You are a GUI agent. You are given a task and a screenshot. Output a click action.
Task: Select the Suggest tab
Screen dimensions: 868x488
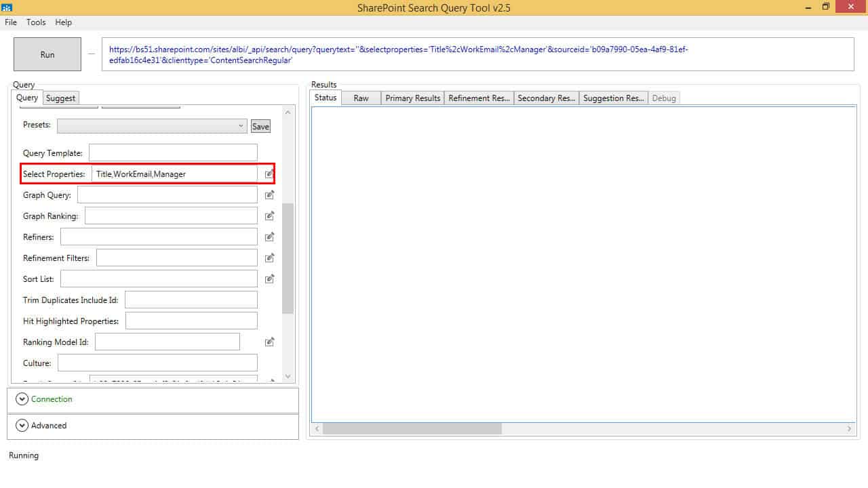point(60,98)
